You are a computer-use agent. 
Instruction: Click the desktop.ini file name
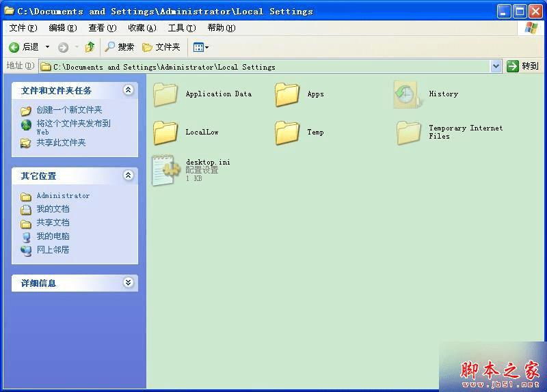[208, 162]
